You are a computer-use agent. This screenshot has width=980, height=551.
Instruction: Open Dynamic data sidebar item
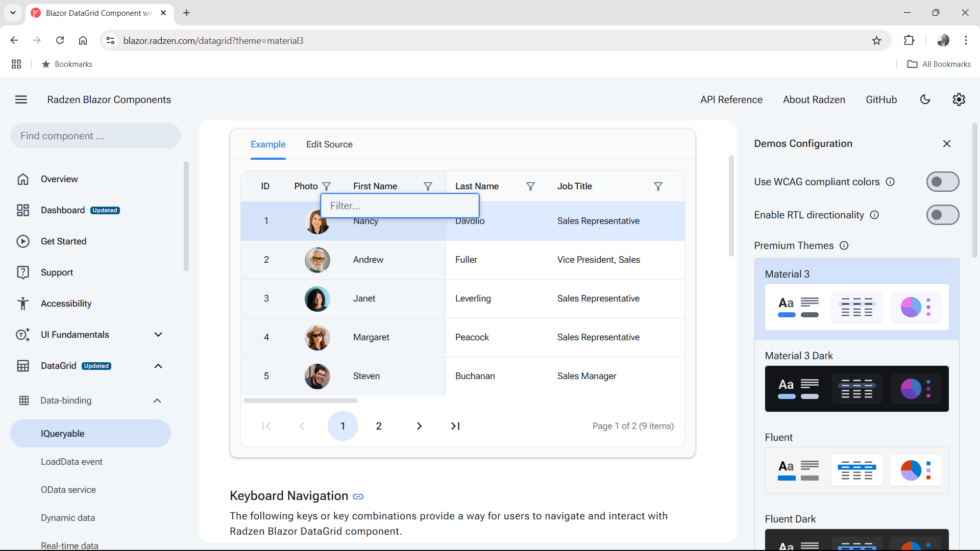(x=68, y=518)
